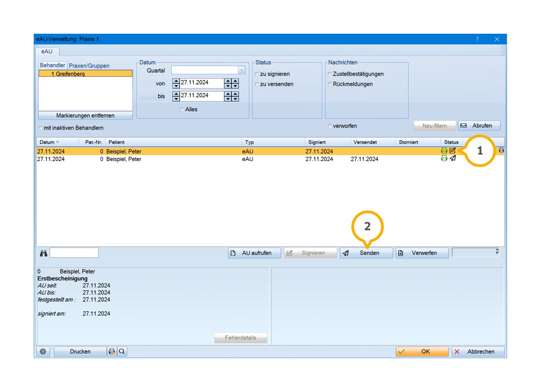Click the printer icon beside Drucken
Viewport: 541px width, 392px height.
(112, 351)
